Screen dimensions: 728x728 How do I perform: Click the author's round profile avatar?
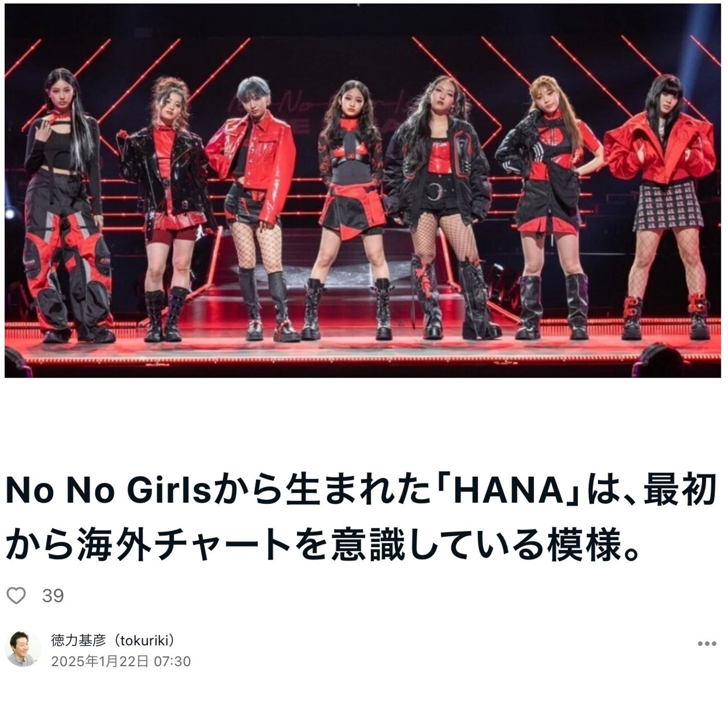point(23,649)
